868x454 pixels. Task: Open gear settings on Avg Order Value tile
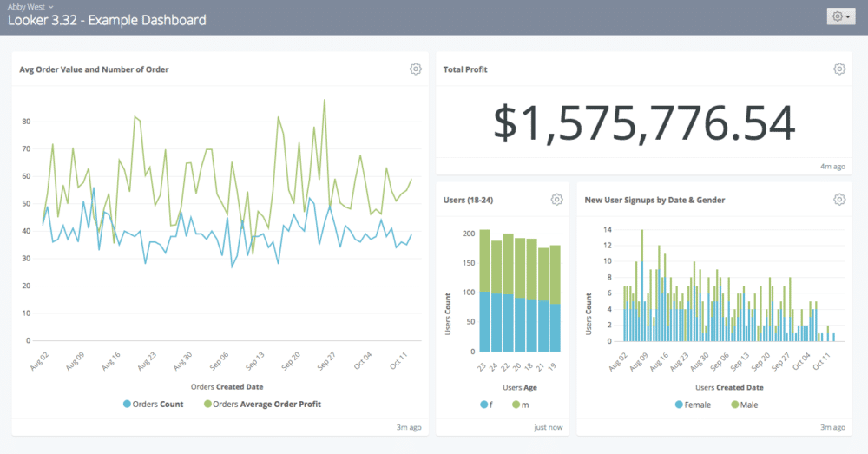pyautogui.click(x=416, y=69)
